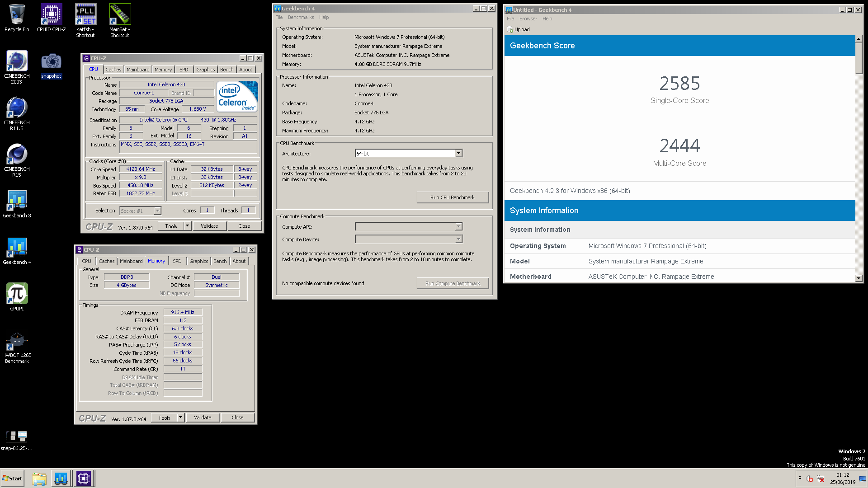Select snapshot camera icon on desktop

[x=51, y=66]
